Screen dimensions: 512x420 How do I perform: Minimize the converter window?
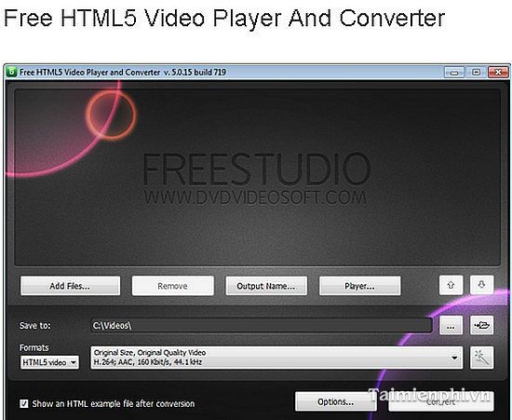coord(454,73)
